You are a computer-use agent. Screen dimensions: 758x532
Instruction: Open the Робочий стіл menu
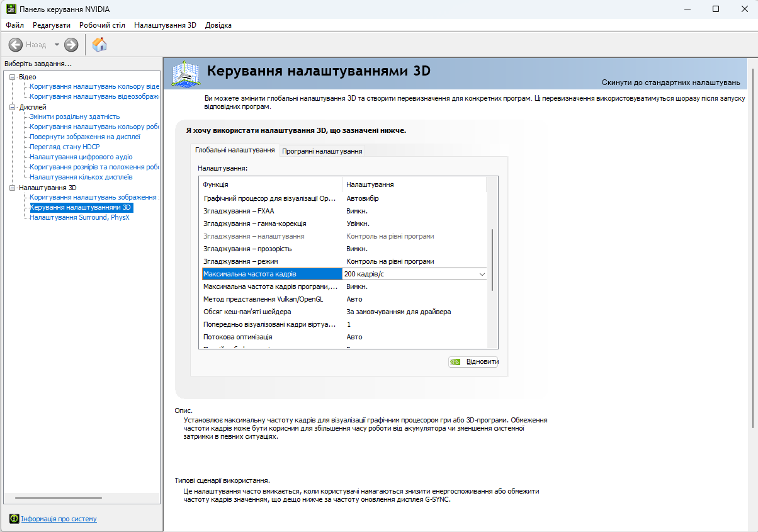click(x=102, y=25)
